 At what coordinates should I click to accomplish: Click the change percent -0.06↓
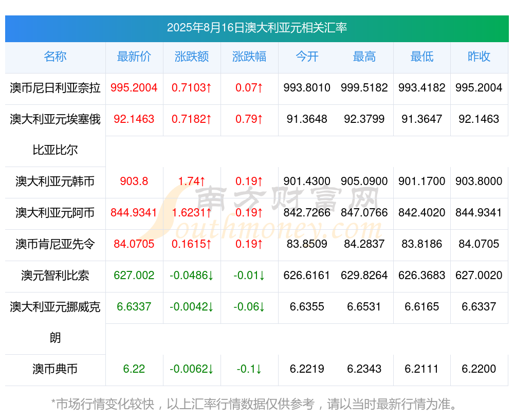point(249,307)
